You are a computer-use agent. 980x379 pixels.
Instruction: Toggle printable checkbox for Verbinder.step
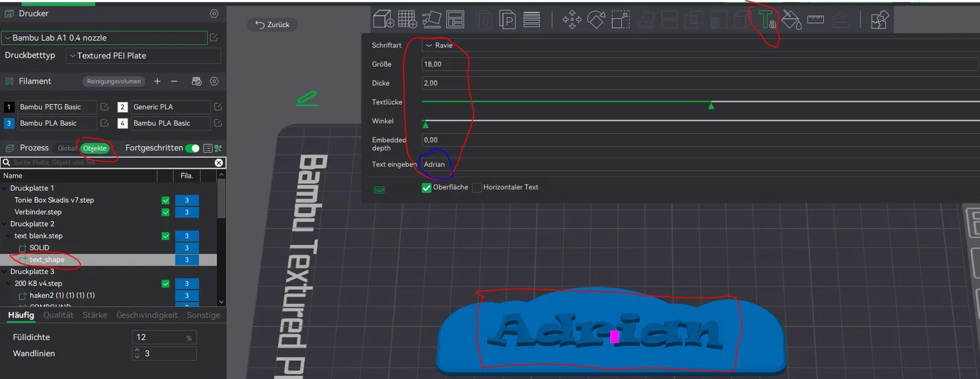[x=165, y=212]
